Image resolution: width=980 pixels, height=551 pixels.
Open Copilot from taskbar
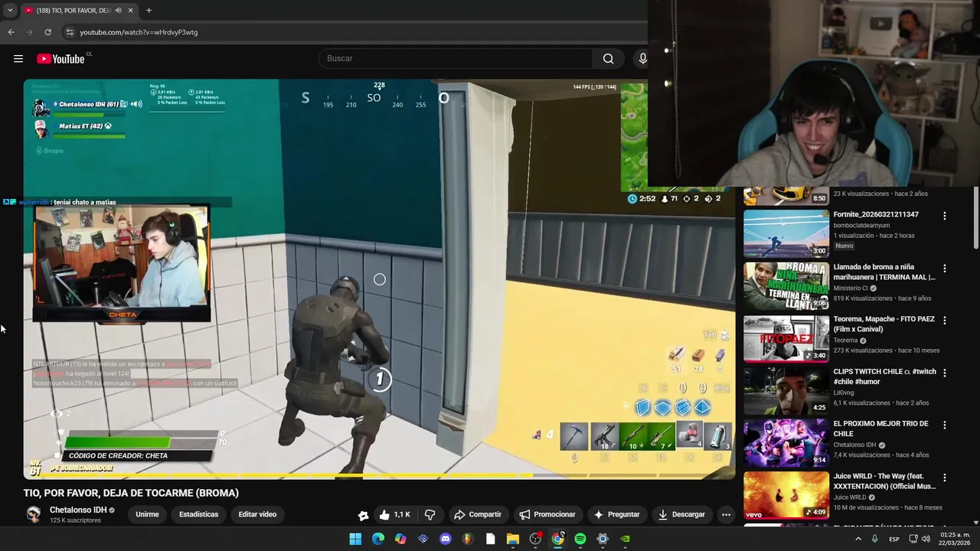pyautogui.click(x=400, y=539)
